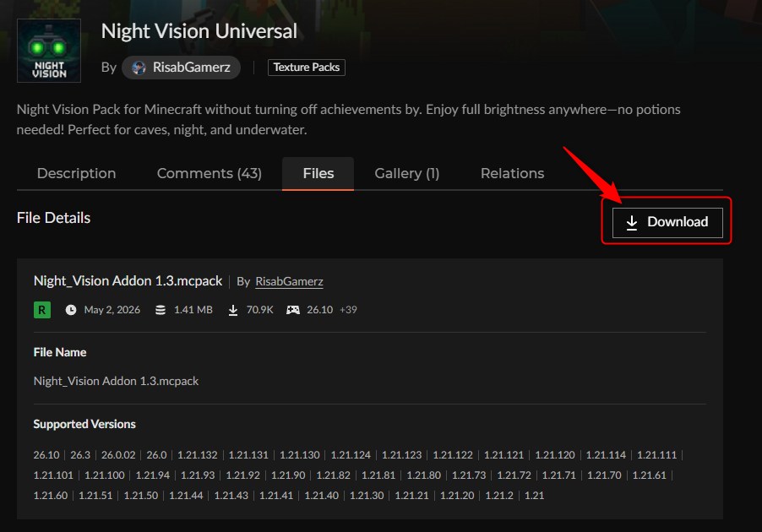
Task: Click supported version 26.0
Action: pos(156,455)
